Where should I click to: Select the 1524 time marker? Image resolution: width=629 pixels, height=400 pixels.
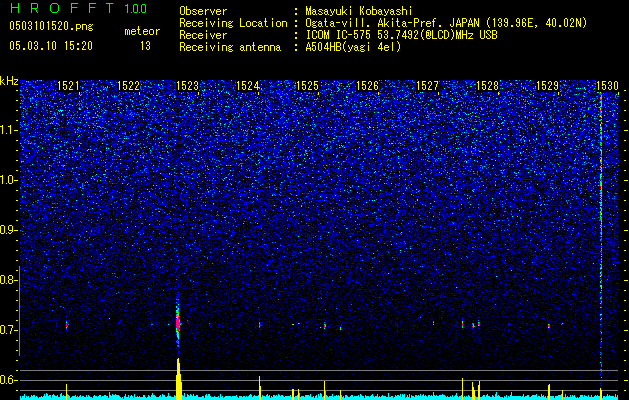pos(248,86)
